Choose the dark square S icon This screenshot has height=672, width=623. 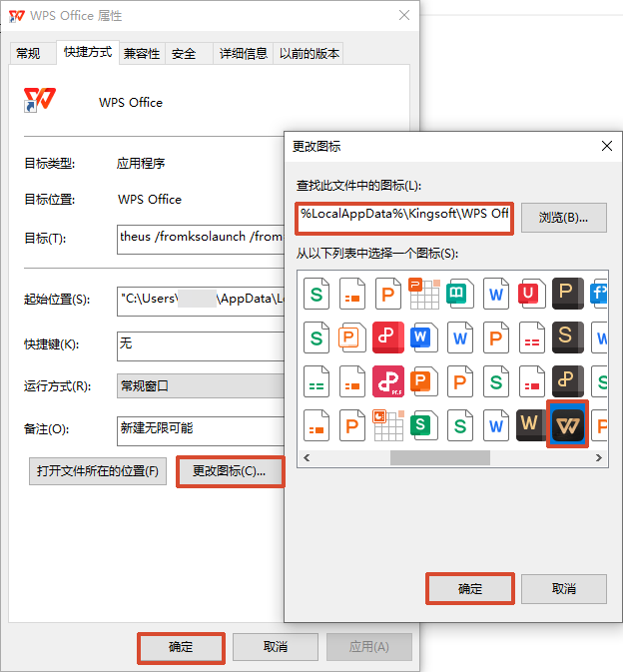pos(567,336)
